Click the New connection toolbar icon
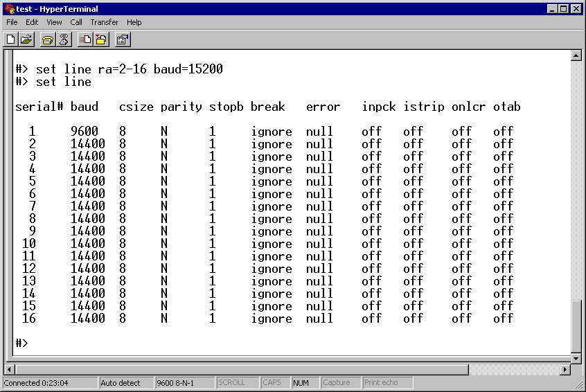 [11, 39]
